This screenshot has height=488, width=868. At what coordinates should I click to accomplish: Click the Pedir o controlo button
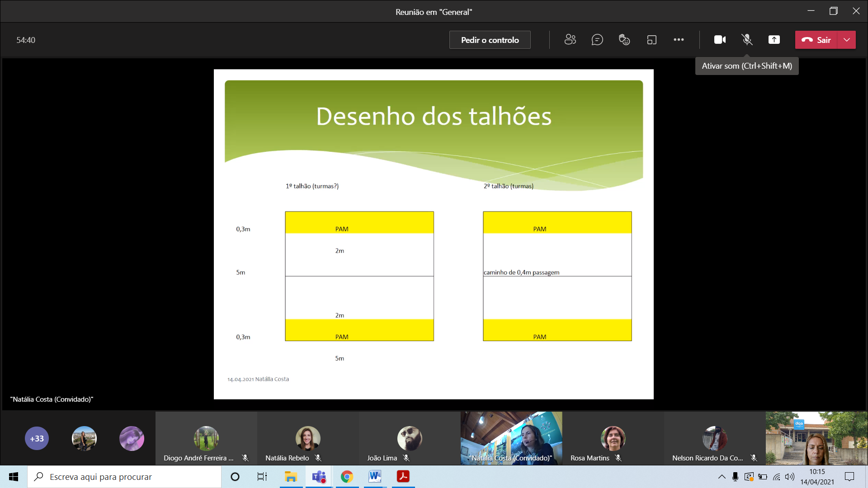click(490, 40)
